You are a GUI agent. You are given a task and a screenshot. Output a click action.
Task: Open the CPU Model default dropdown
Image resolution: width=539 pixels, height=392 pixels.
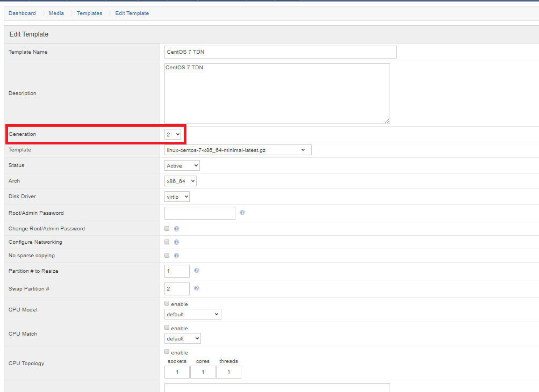pos(193,314)
